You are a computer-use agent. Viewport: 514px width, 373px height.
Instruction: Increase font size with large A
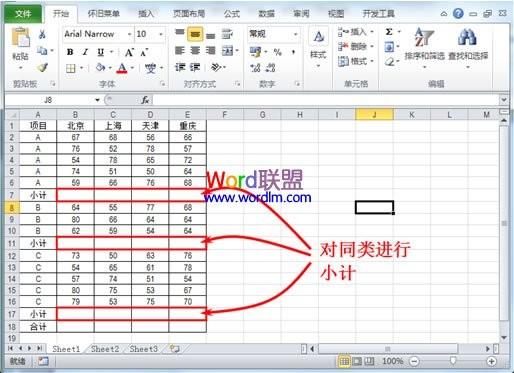click(x=129, y=52)
